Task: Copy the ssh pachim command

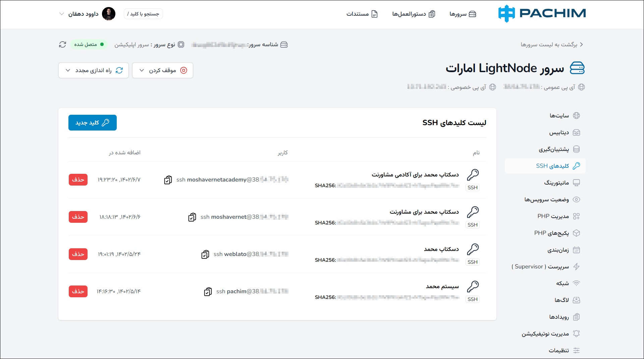Action: (x=208, y=292)
